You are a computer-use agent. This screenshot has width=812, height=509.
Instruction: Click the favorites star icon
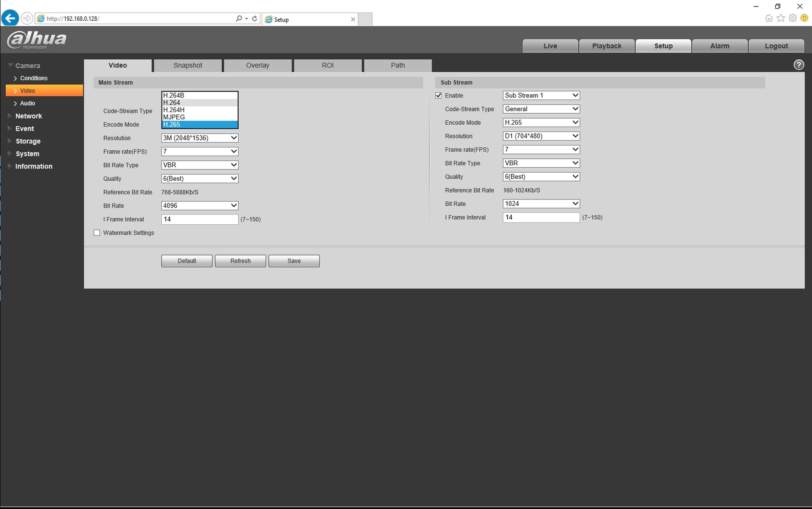(x=780, y=18)
